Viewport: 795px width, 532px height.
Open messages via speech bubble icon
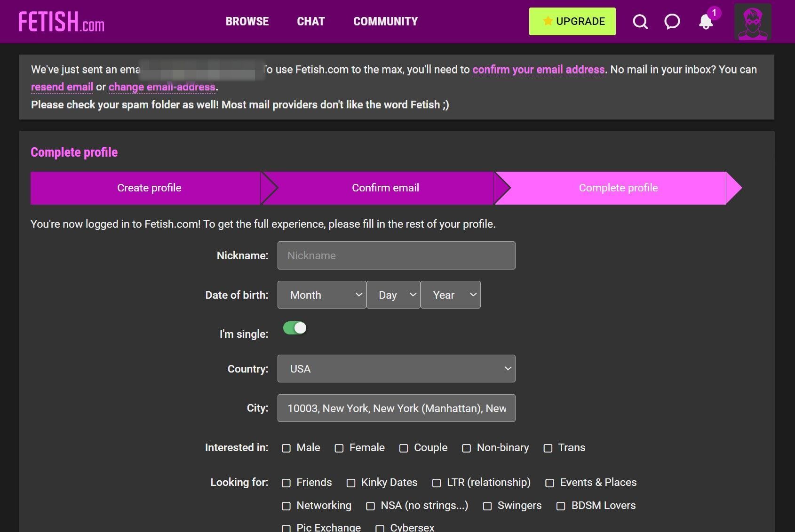[x=672, y=22]
